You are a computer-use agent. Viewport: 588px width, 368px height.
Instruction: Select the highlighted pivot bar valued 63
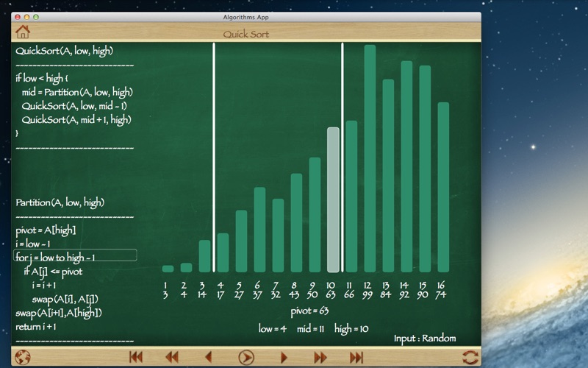pyautogui.click(x=333, y=199)
